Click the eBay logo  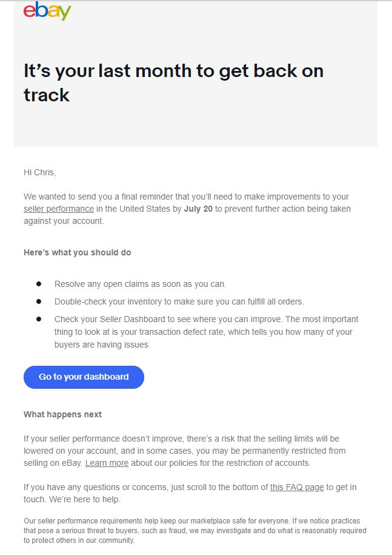(x=47, y=12)
